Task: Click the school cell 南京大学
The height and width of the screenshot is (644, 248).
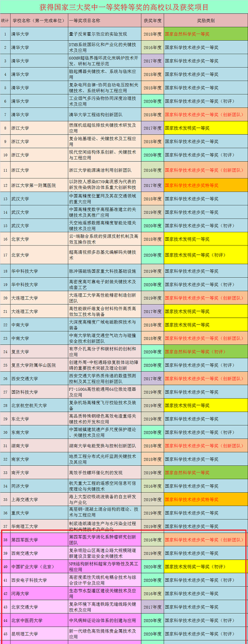Action: (39, 459)
